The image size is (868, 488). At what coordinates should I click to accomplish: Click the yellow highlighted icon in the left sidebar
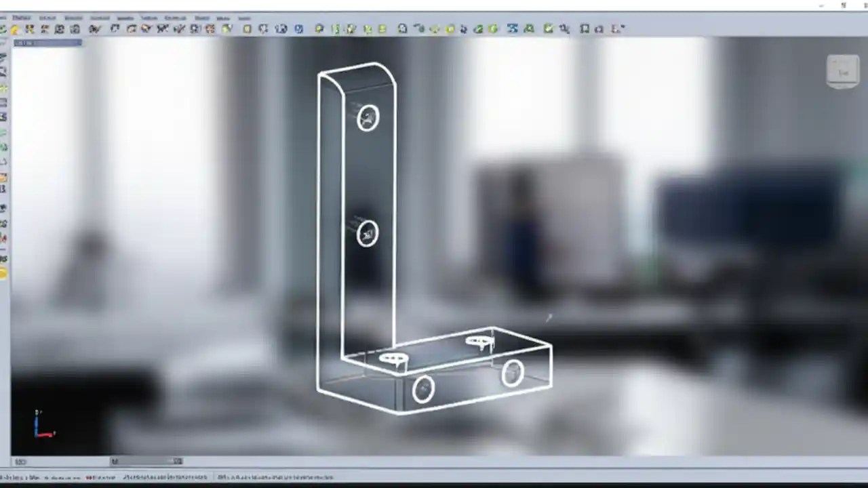(x=3, y=273)
